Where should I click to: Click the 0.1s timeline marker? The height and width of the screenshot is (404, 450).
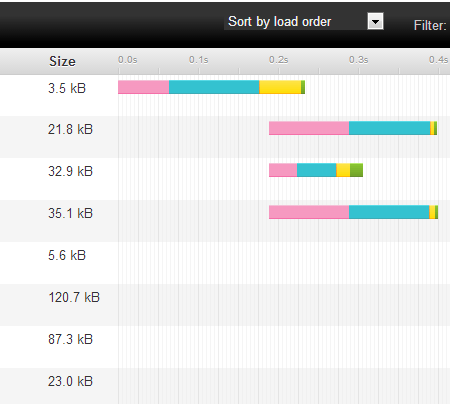click(x=198, y=60)
